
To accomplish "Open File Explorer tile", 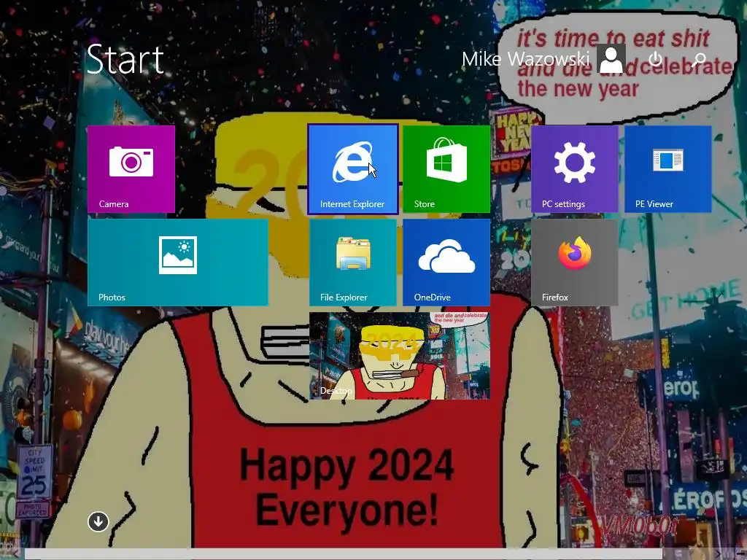I will [x=353, y=262].
